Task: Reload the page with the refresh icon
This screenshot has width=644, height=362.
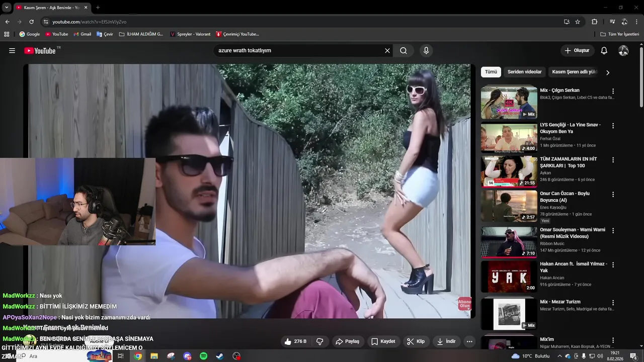Action: coord(31,22)
